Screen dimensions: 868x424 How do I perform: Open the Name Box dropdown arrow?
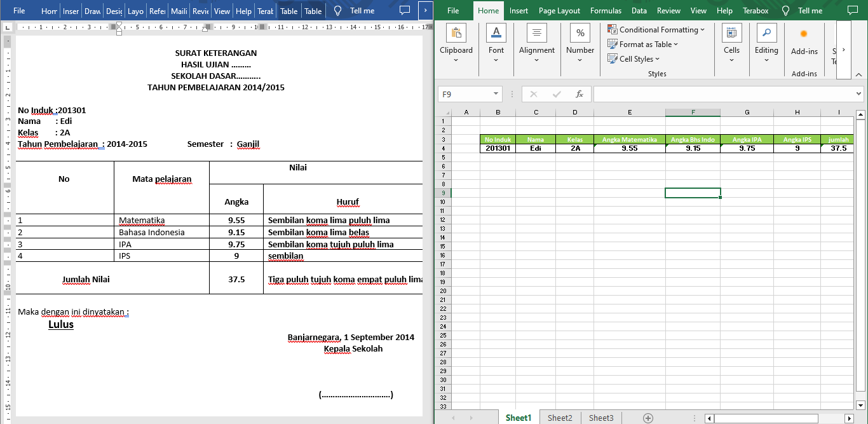pos(496,94)
